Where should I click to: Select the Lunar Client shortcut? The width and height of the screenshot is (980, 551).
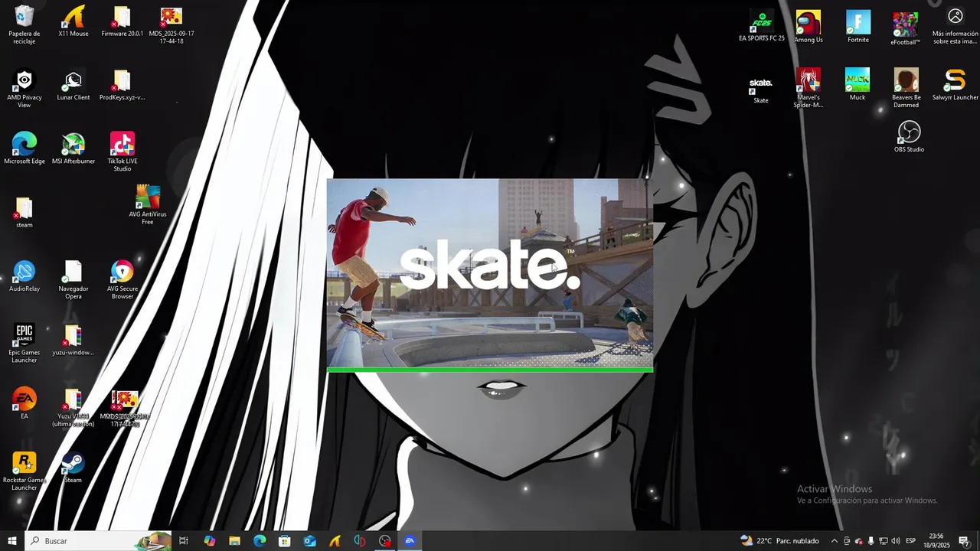point(73,86)
